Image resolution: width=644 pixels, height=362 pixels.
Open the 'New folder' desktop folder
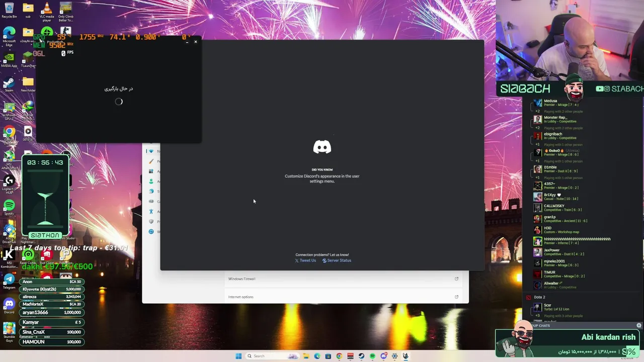click(x=28, y=83)
